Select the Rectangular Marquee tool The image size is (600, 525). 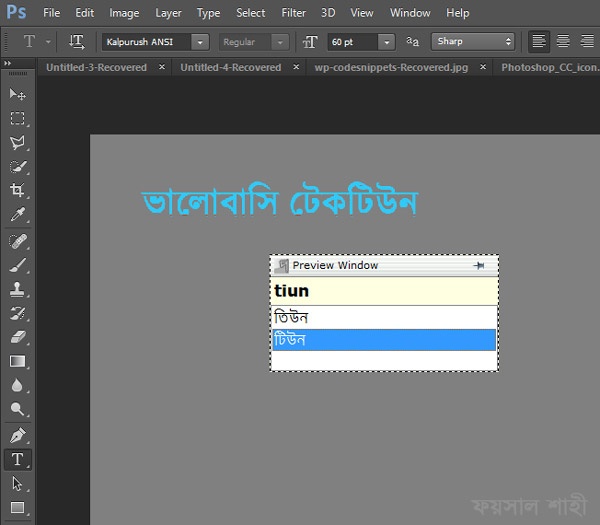[x=17, y=118]
